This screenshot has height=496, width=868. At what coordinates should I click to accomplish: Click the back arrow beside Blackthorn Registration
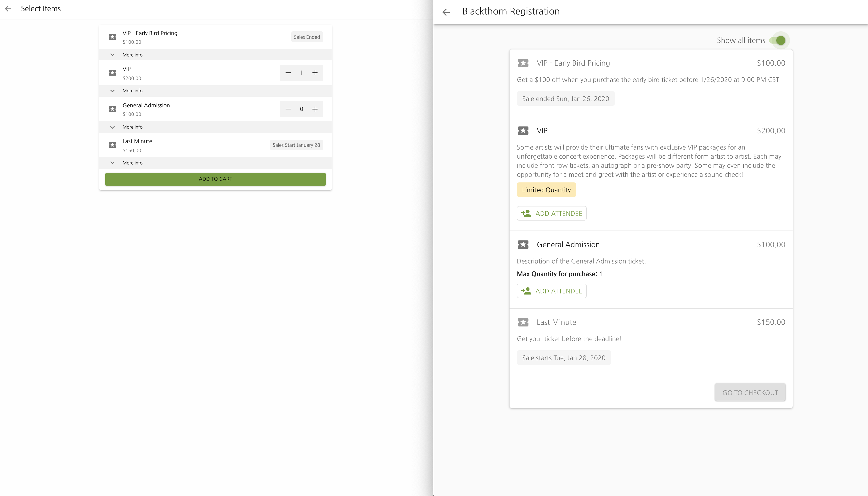tap(446, 12)
